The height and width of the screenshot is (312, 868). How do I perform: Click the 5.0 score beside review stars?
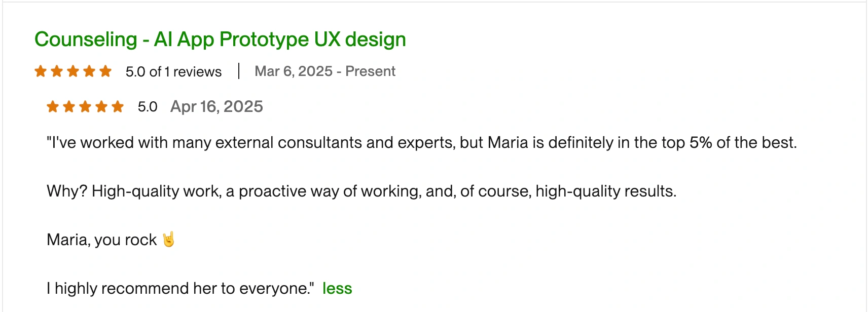(x=148, y=107)
